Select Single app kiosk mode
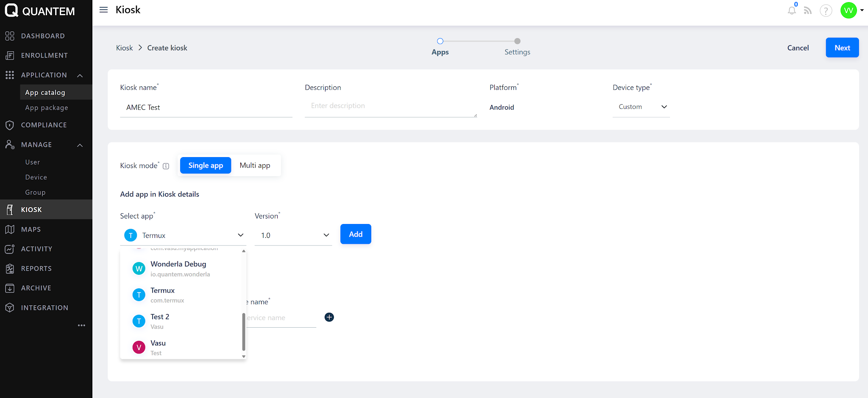This screenshot has height=398, width=868. pos(206,166)
